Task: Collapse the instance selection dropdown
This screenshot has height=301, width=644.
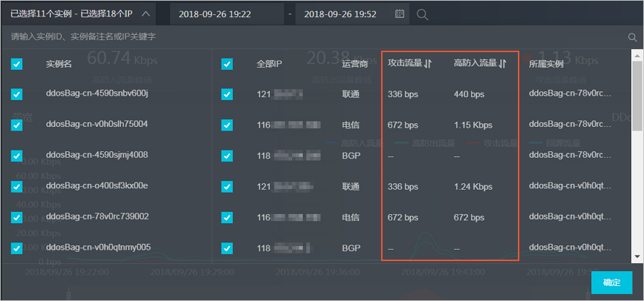Action: point(146,14)
